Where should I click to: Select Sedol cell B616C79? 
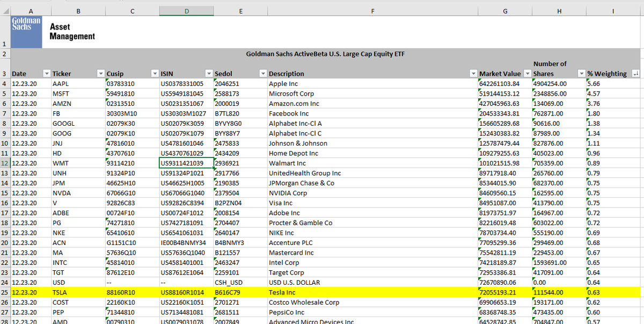tap(240, 292)
